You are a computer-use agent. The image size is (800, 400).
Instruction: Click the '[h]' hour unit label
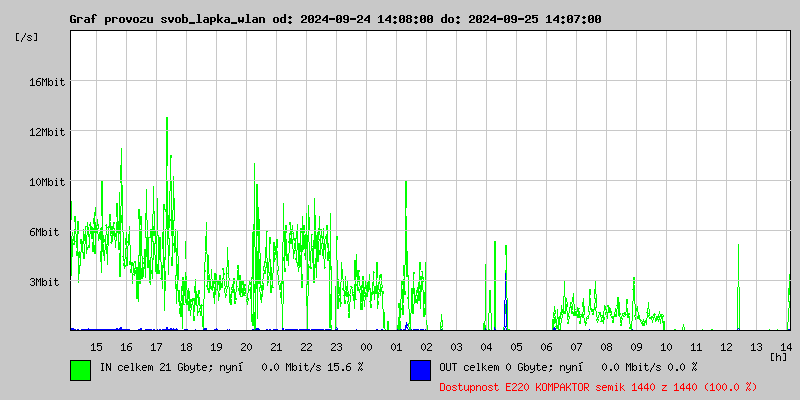[x=779, y=357]
